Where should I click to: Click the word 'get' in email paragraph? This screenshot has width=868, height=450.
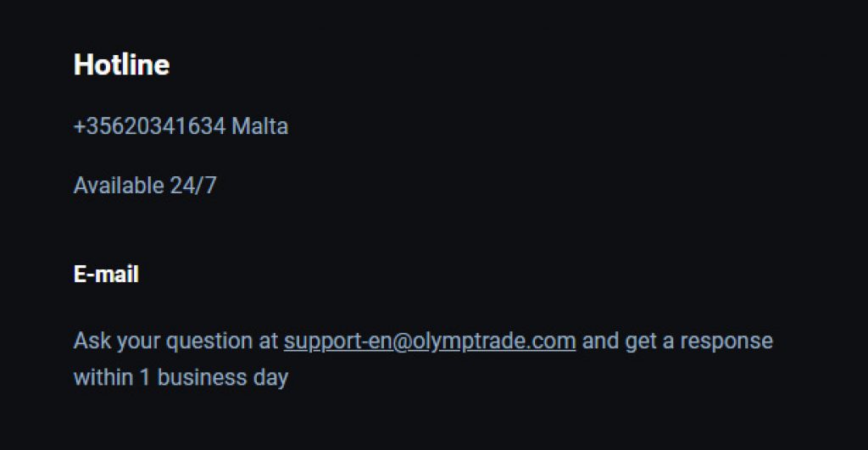pyautogui.click(x=641, y=342)
